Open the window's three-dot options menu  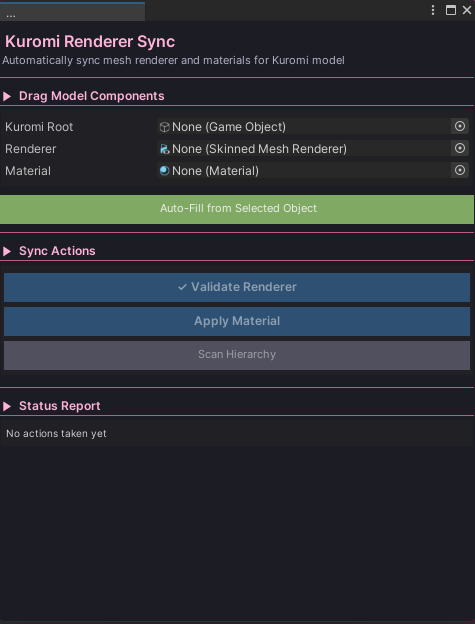433,10
